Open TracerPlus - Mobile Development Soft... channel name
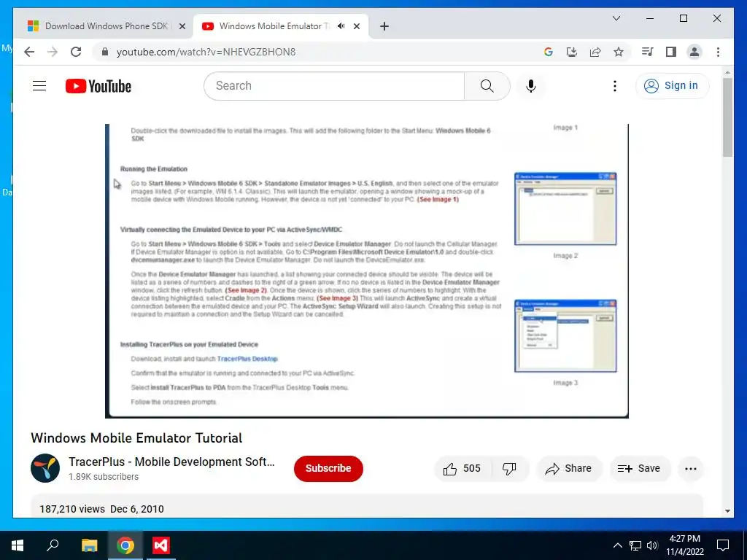Screen dimensions: 747x560 pos(171,462)
